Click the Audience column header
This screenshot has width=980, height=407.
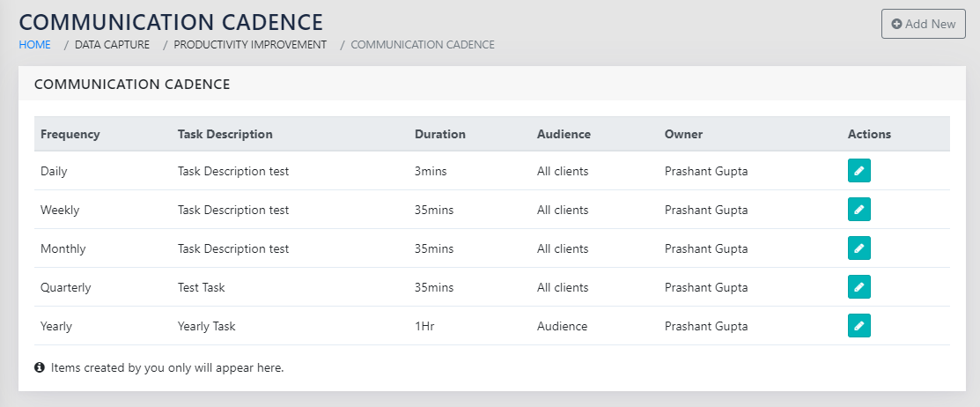click(x=564, y=135)
